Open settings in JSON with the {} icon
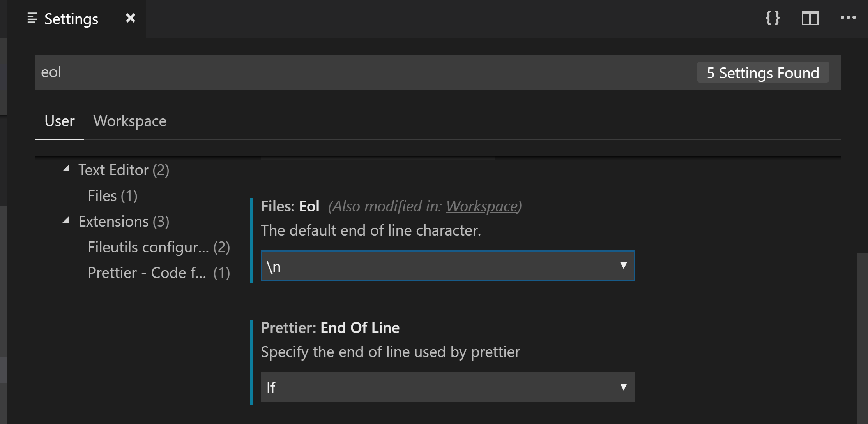This screenshot has width=868, height=424. [773, 18]
